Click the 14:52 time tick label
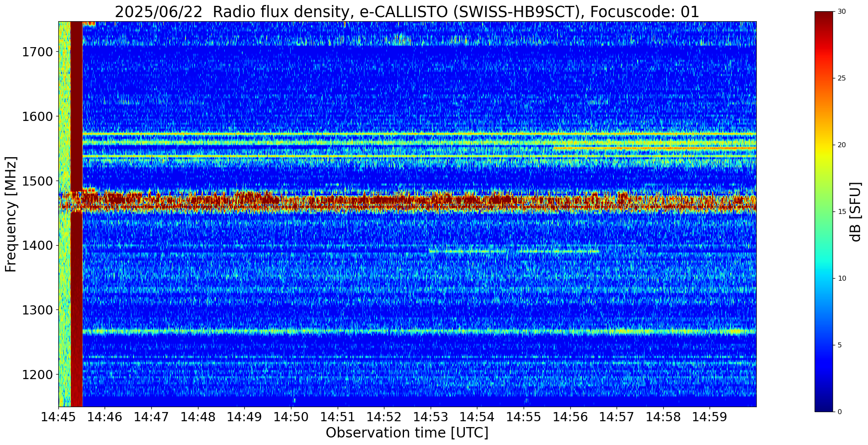The height and width of the screenshot is (445, 868). [x=384, y=417]
